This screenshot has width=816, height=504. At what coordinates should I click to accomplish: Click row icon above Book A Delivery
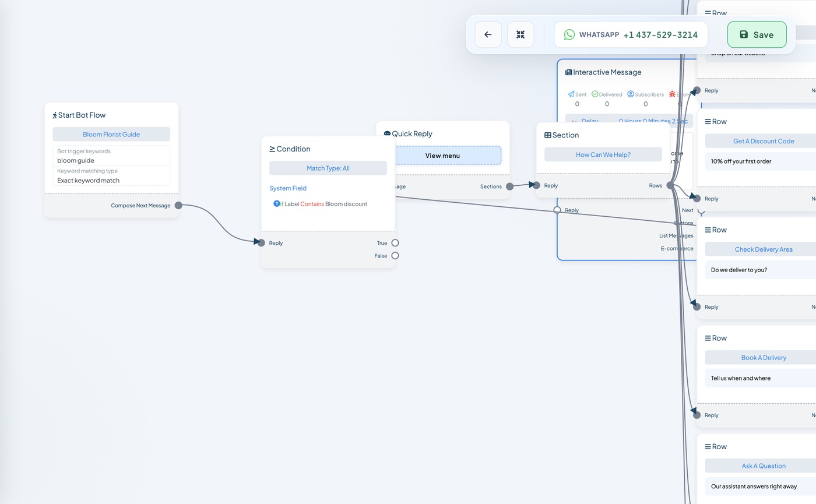tap(708, 339)
